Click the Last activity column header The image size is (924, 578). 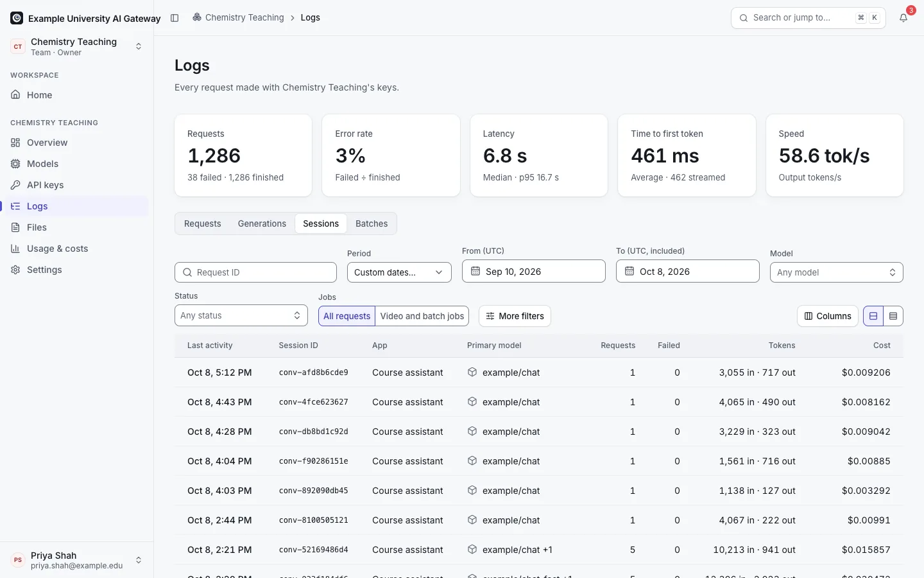coord(210,346)
